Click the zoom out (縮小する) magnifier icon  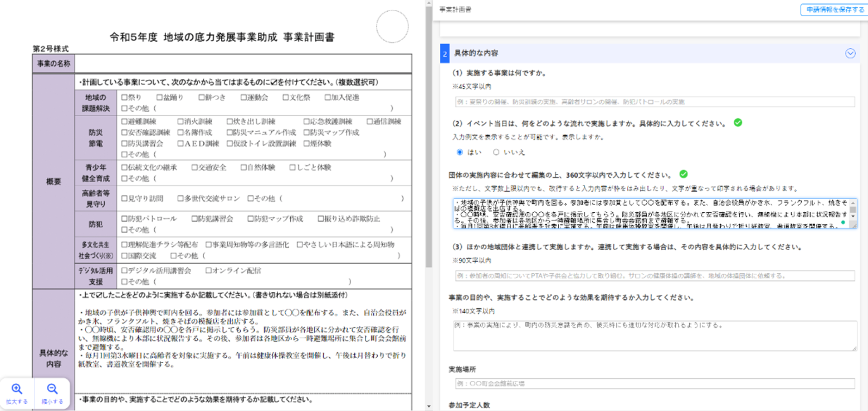[x=52, y=389]
